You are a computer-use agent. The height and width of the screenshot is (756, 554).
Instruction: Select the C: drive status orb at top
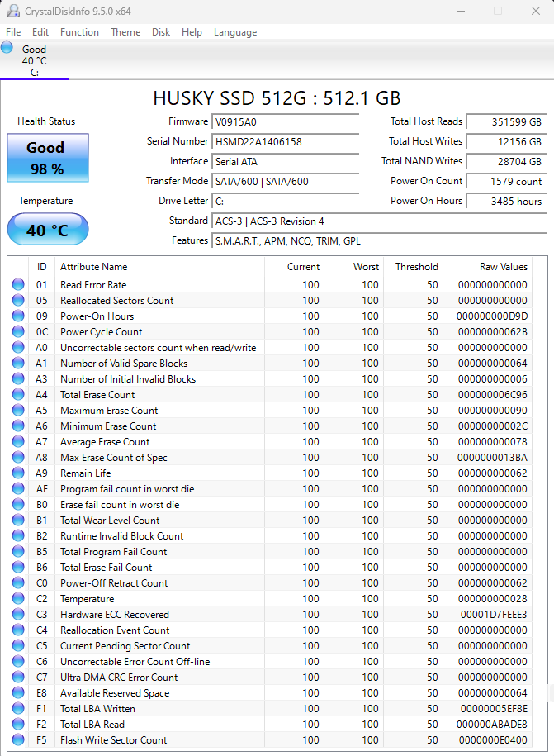point(7,47)
